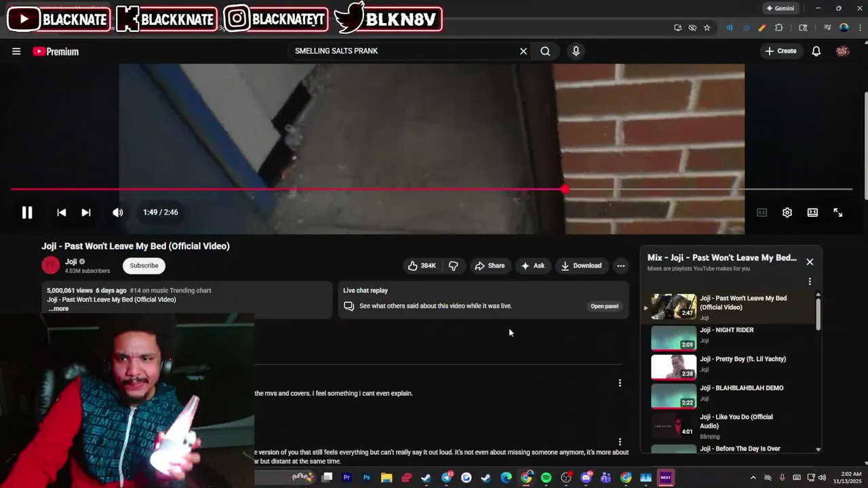868x488 pixels.
Task: Go to the YouTube Premium home logo
Action: tap(56, 52)
